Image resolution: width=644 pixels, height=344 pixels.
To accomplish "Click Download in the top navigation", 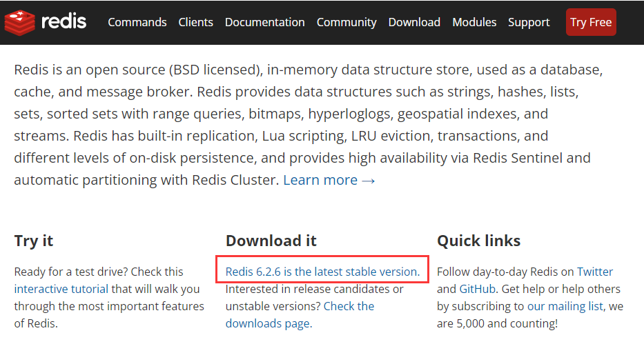I will tap(414, 22).
